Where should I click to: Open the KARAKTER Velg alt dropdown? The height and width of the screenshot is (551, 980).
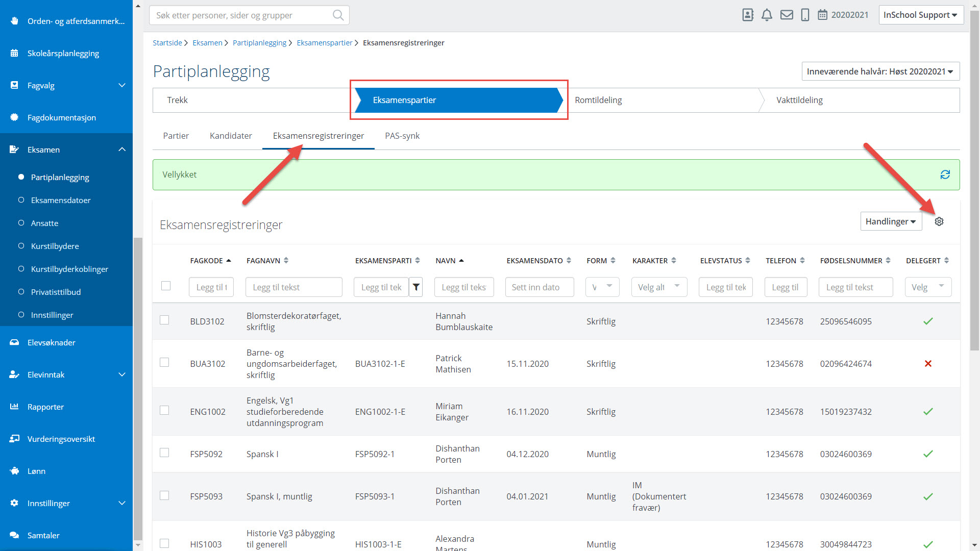click(659, 287)
